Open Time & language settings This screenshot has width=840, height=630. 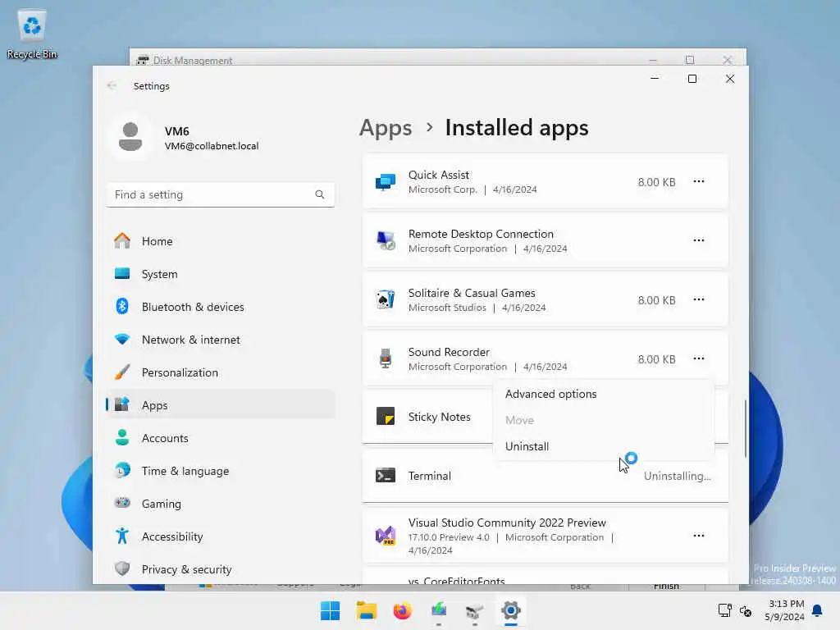(x=221, y=471)
